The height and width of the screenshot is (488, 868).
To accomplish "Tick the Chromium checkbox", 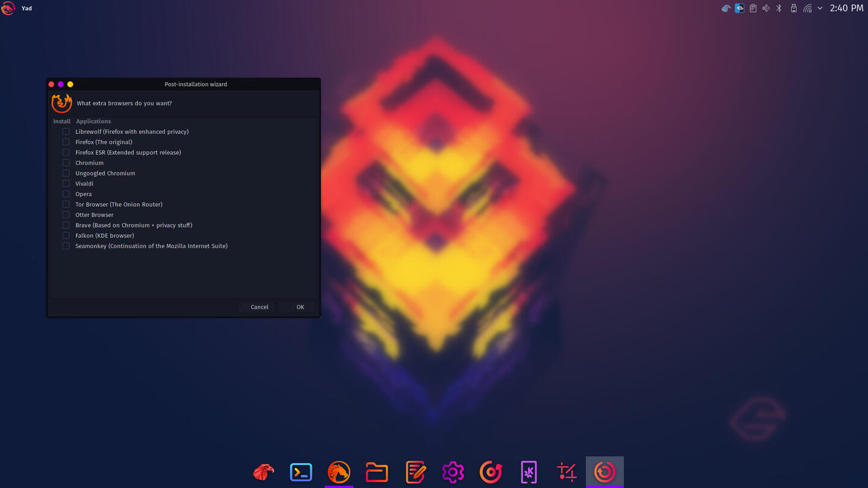I will coord(66,163).
